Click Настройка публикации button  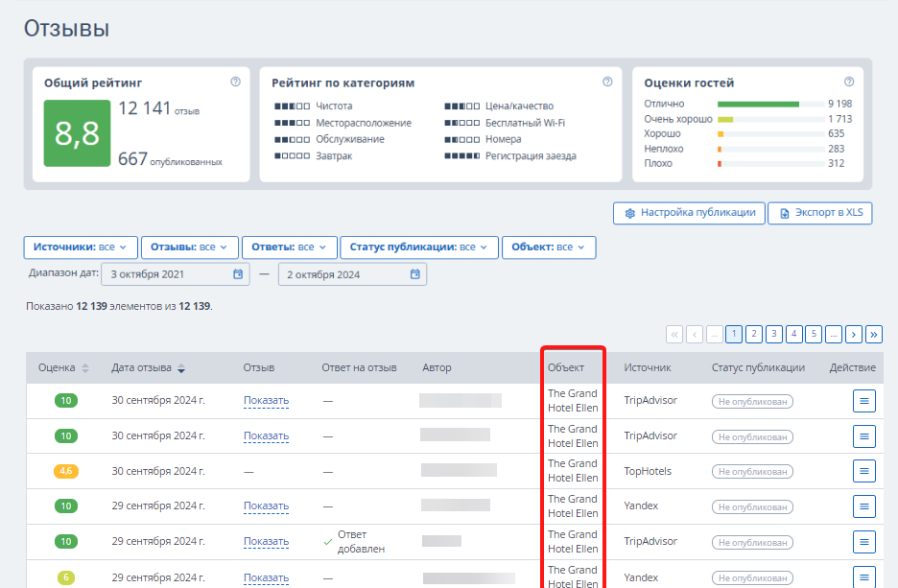(689, 213)
